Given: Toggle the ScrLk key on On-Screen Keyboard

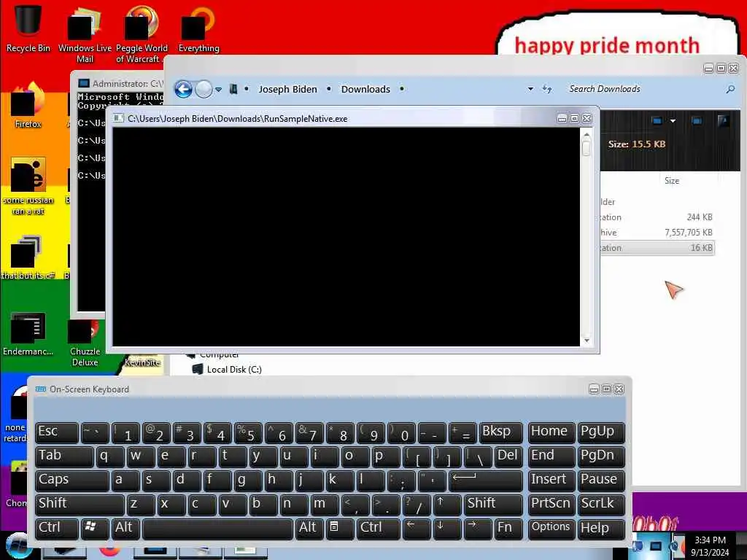Looking at the screenshot, I should (601, 505).
